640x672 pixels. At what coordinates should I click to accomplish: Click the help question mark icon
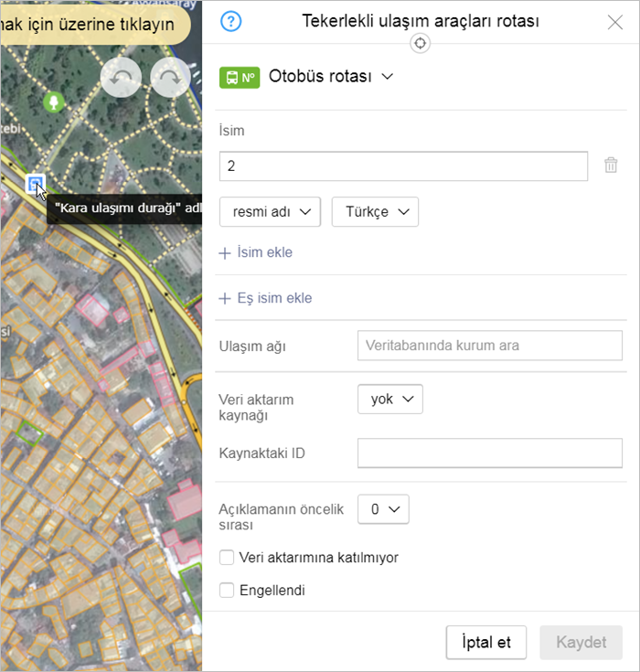point(231,21)
